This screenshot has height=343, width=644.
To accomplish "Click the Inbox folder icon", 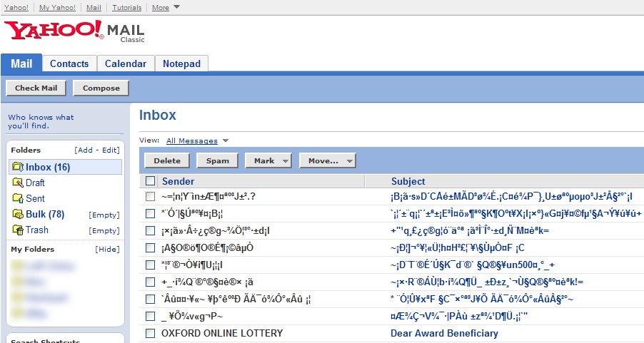I will [x=18, y=167].
